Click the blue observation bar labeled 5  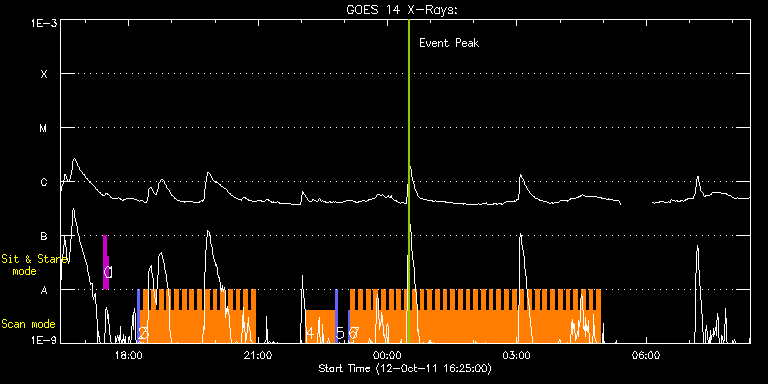pyautogui.click(x=336, y=316)
